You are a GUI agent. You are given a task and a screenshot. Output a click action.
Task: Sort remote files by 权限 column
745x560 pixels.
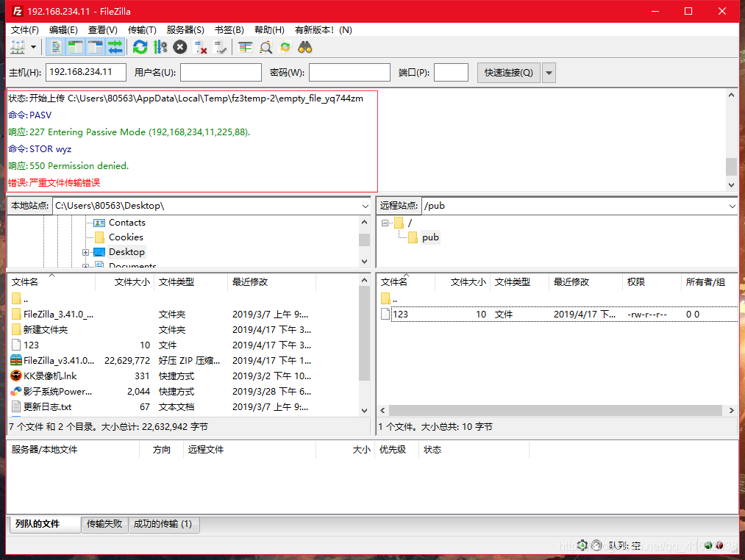tap(652, 281)
